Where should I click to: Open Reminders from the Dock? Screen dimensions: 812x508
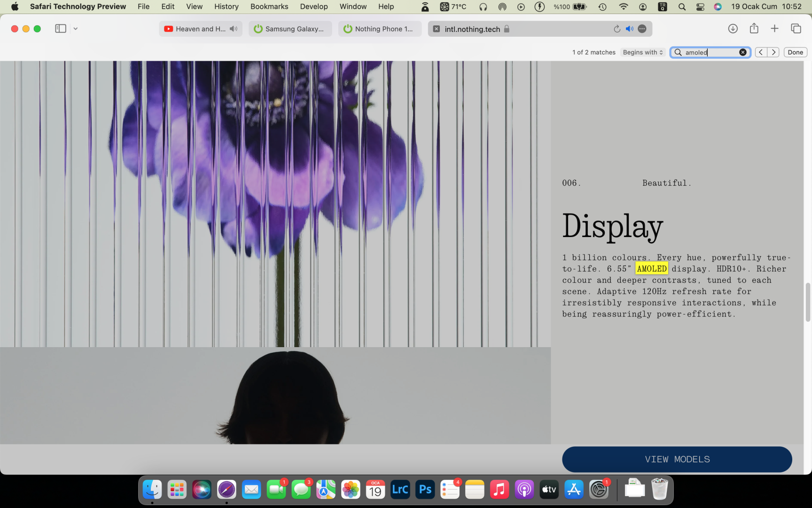pyautogui.click(x=450, y=490)
